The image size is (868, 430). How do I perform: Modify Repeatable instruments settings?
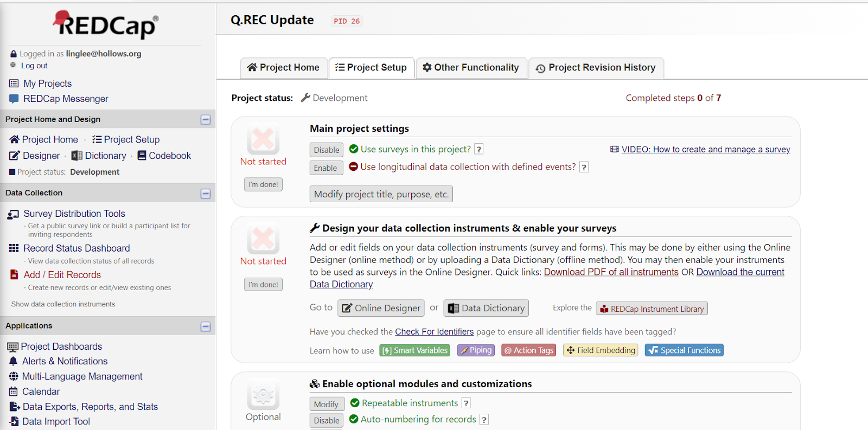(326, 405)
